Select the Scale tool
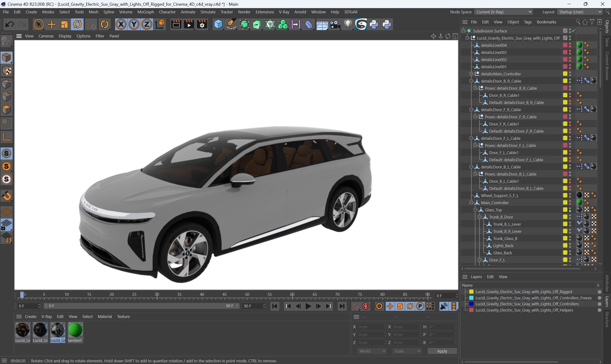The width and height of the screenshot is (611, 364). tap(64, 24)
